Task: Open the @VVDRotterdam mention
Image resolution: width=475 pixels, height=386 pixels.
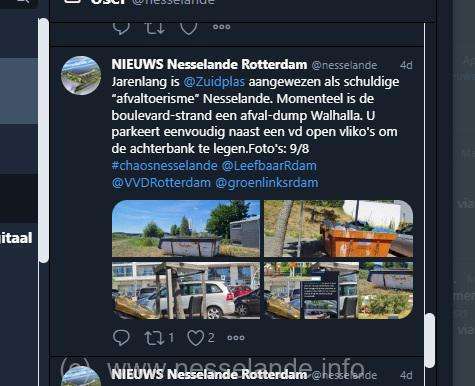Action: tap(161, 183)
